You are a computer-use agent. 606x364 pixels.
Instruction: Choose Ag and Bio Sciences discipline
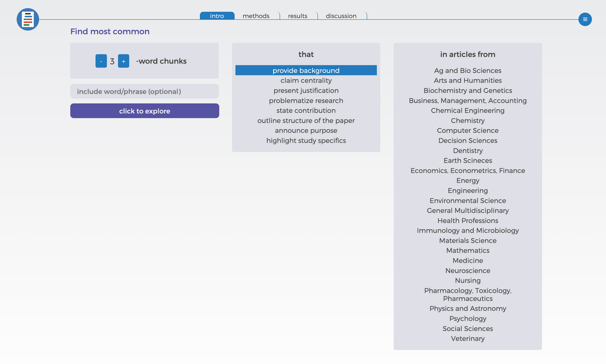pos(468,71)
